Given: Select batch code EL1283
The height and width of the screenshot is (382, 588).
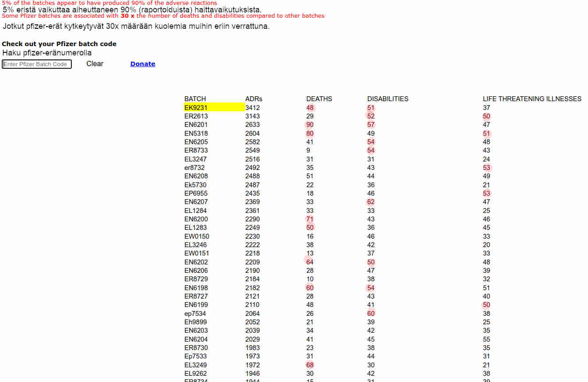Looking at the screenshot, I should pos(195,228).
